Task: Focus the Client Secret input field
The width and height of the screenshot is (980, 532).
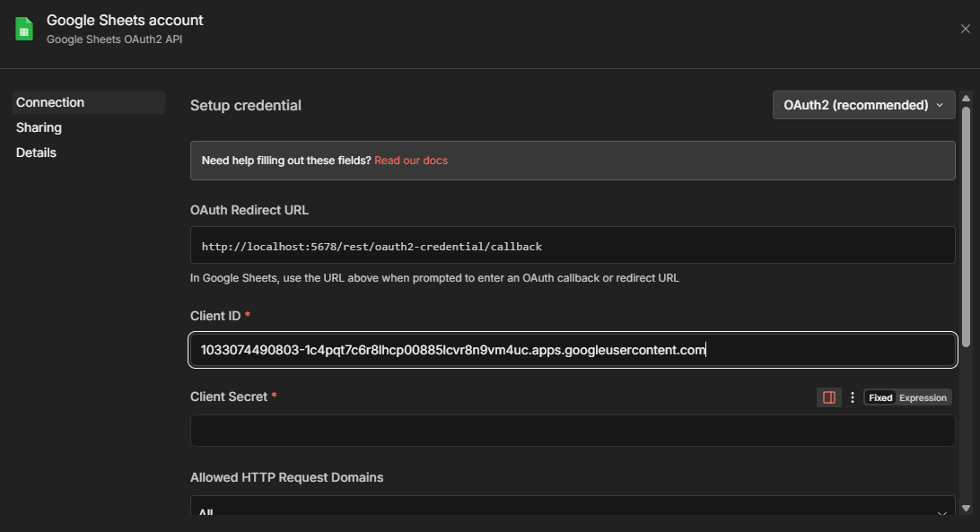Action: [x=573, y=431]
